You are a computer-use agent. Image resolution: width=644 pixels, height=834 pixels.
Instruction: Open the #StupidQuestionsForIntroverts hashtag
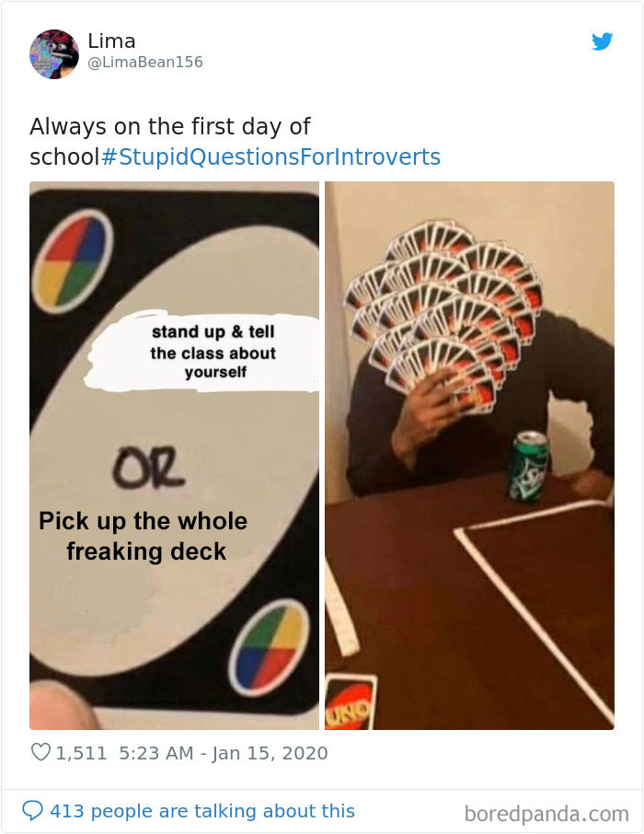(x=270, y=156)
